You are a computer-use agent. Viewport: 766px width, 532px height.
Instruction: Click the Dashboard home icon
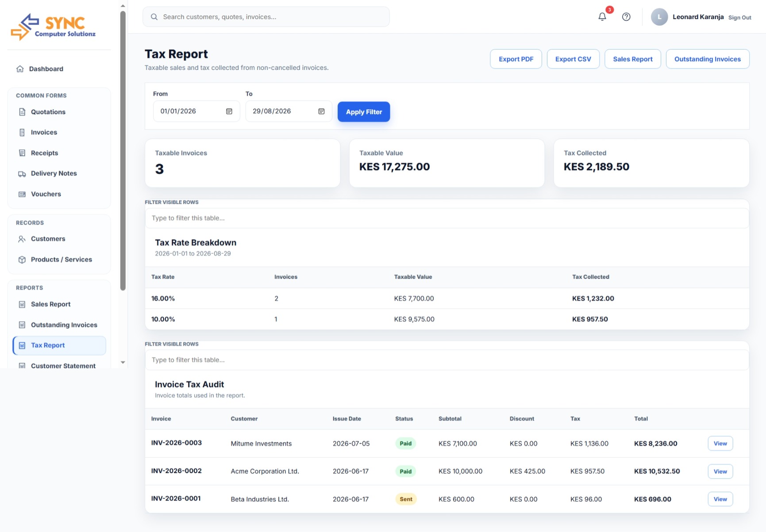pos(20,69)
